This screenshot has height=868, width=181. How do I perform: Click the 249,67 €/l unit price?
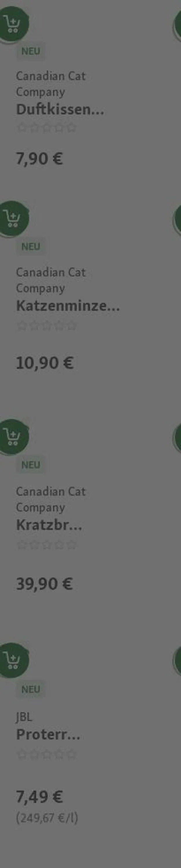[x=47, y=818]
